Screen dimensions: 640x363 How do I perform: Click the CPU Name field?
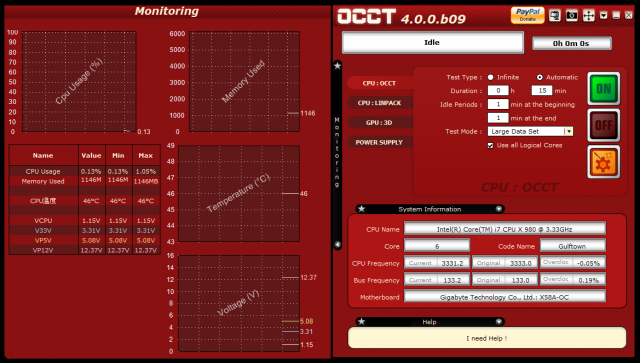click(504, 229)
